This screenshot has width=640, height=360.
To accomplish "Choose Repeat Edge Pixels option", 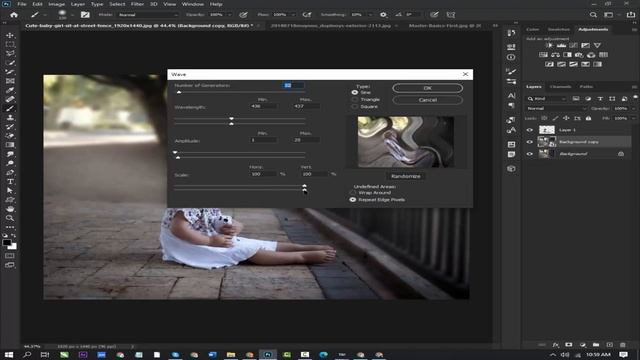I will [353, 200].
